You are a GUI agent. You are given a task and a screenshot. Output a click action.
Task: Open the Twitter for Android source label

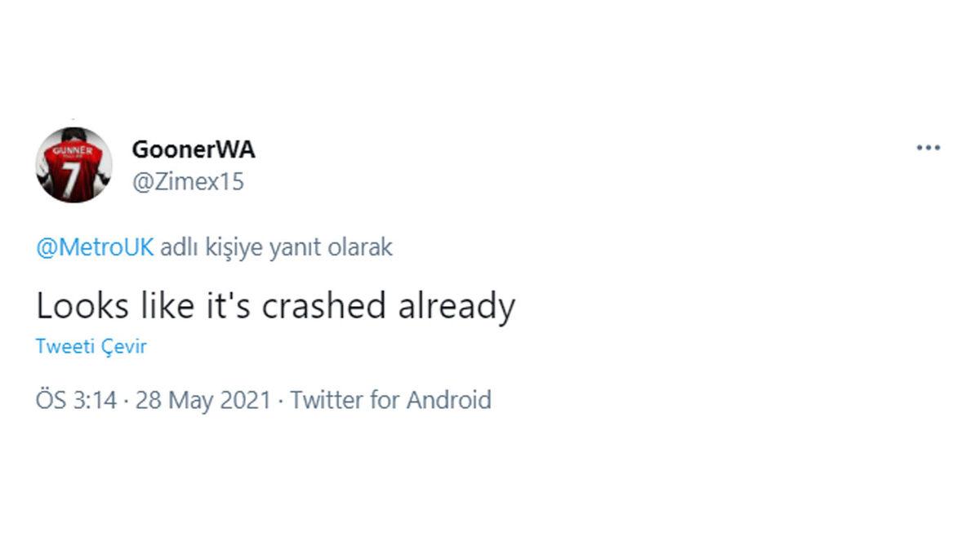[390, 400]
